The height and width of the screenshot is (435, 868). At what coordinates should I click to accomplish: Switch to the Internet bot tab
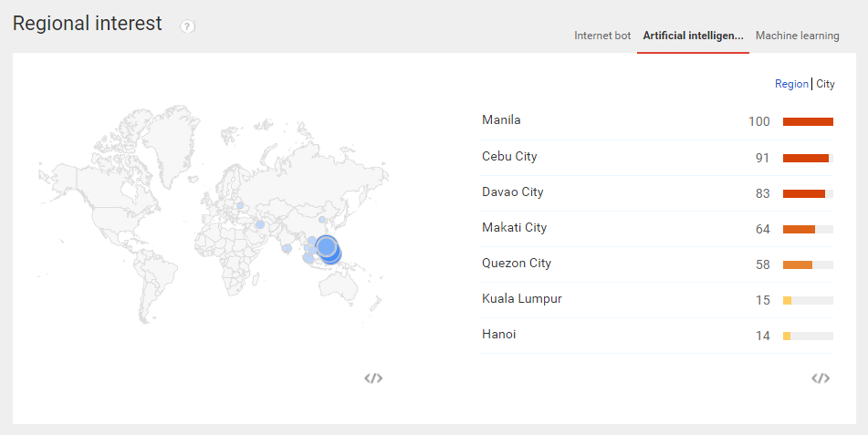602,36
